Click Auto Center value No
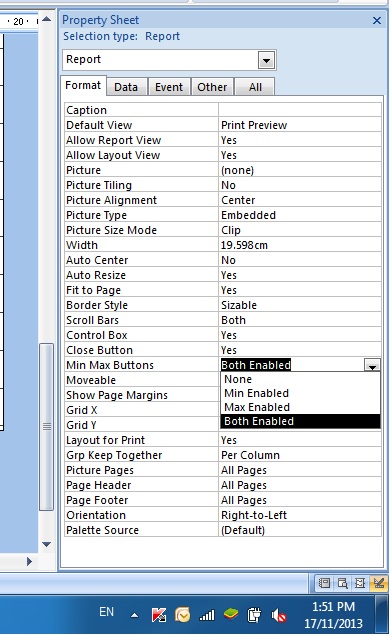 (x=300, y=260)
